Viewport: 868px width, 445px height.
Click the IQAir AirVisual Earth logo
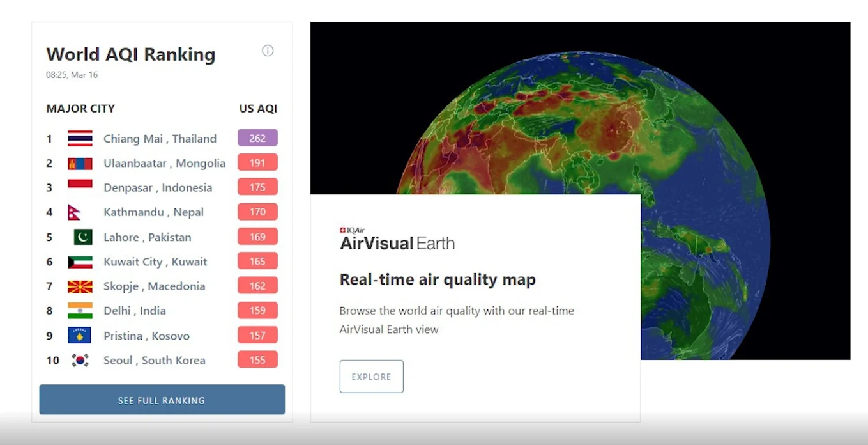pyautogui.click(x=397, y=239)
